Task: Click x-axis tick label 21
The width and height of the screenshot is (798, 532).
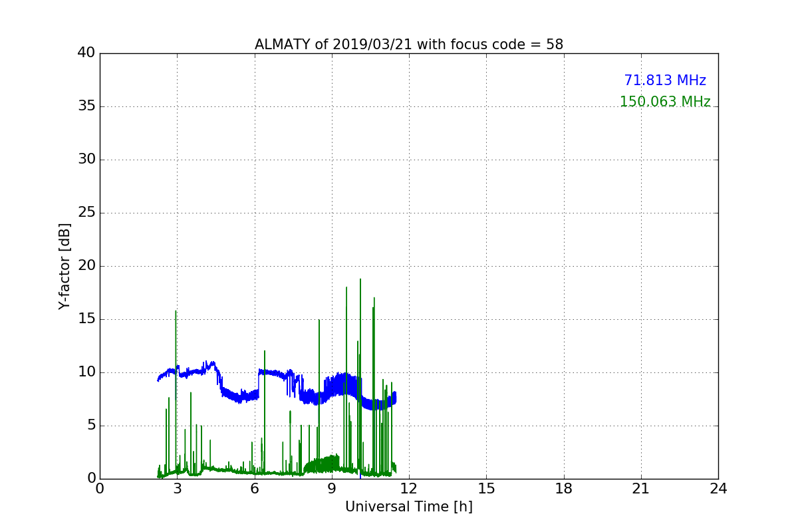Action: click(641, 489)
